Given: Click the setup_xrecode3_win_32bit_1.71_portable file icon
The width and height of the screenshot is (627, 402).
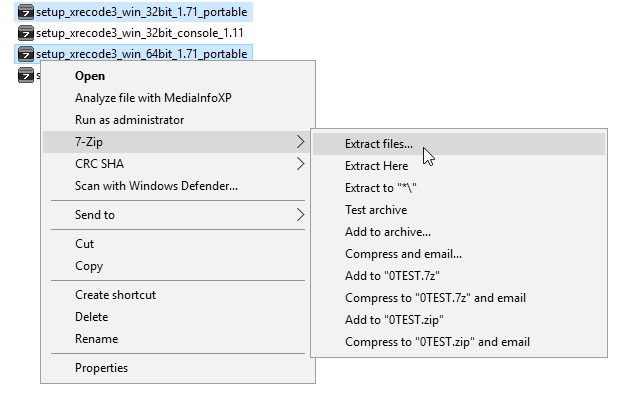Looking at the screenshot, I should click(26, 12).
